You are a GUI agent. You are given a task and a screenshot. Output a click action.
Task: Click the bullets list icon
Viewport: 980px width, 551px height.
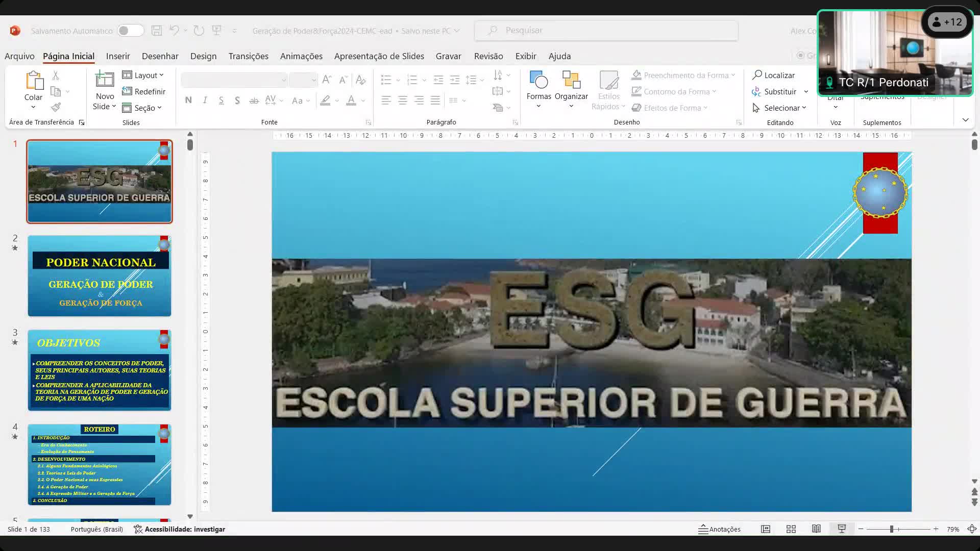click(x=386, y=80)
